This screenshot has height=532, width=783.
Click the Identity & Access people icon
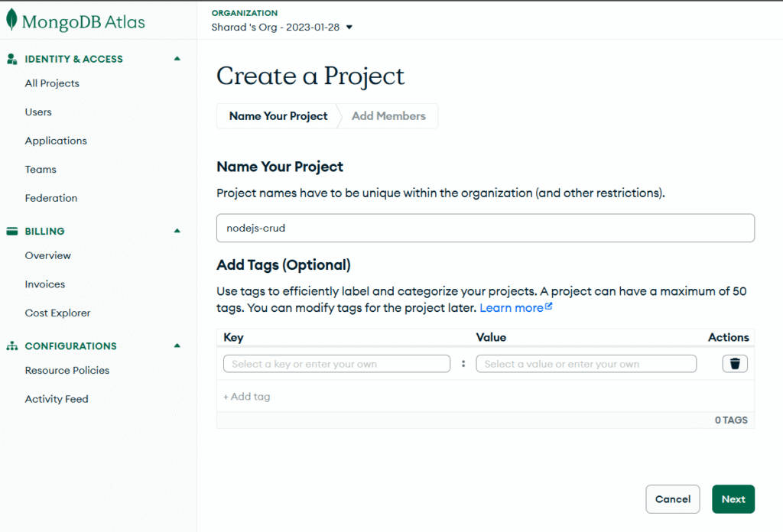point(11,58)
